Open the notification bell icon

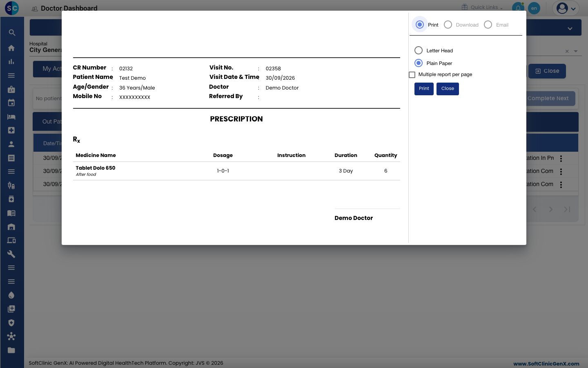518,8
